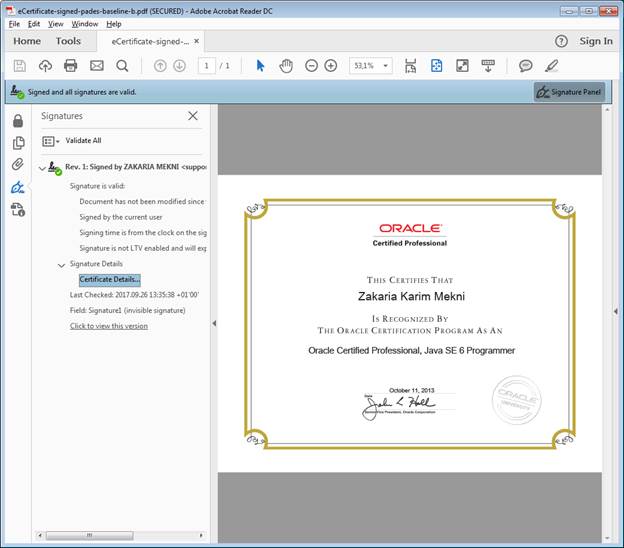Expand the right tools pane arrow
The width and height of the screenshot is (624, 548).
616,311
